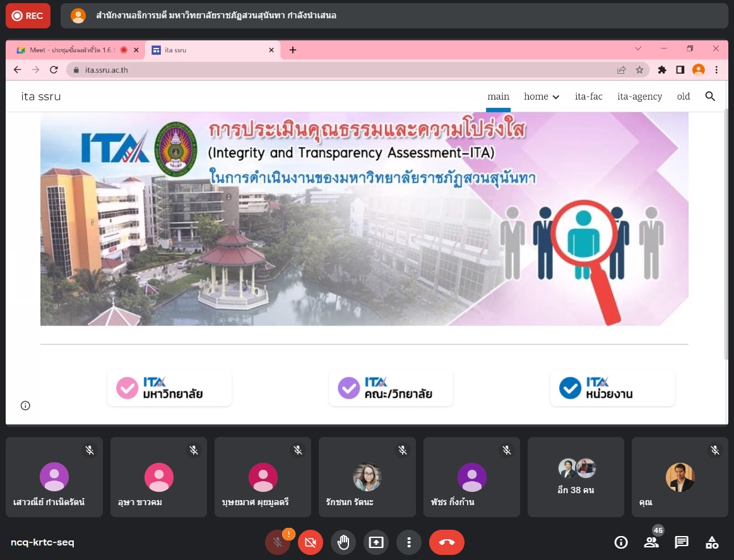Expand the tab search chevron in browser
The width and height of the screenshot is (734, 560).
pyautogui.click(x=638, y=49)
